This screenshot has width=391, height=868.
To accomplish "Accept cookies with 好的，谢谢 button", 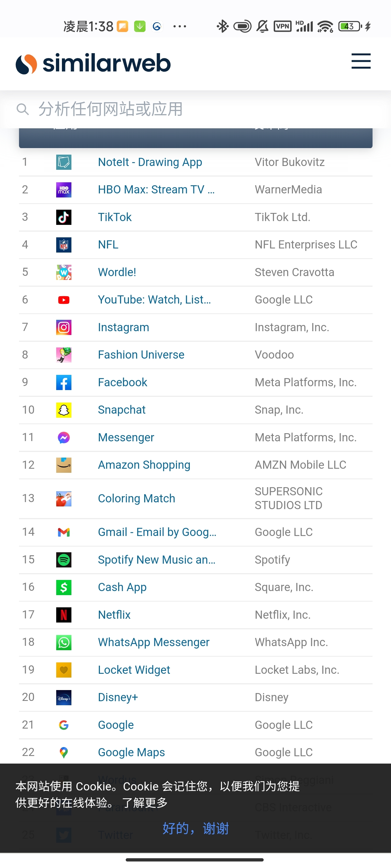I will tap(196, 828).
